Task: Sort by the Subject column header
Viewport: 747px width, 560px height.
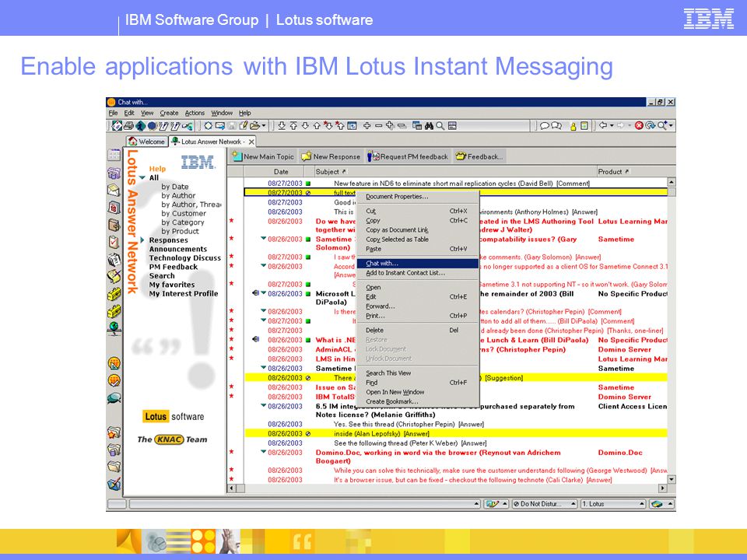Action: point(455,171)
